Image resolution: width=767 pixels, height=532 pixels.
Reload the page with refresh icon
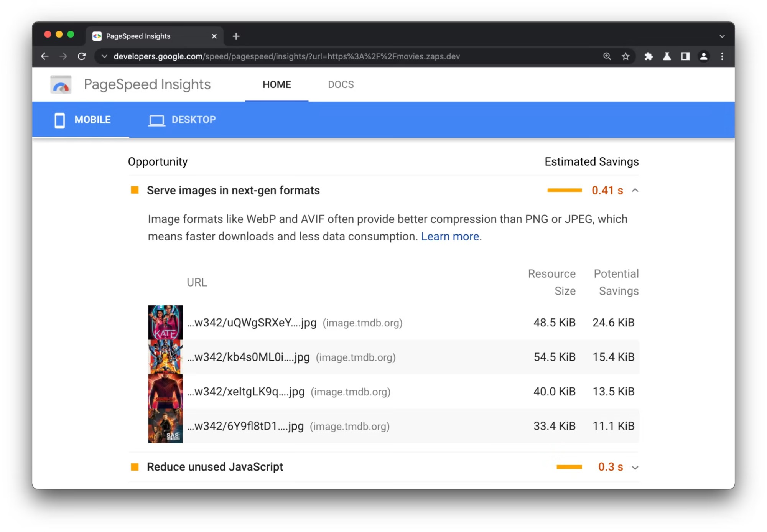tap(82, 56)
